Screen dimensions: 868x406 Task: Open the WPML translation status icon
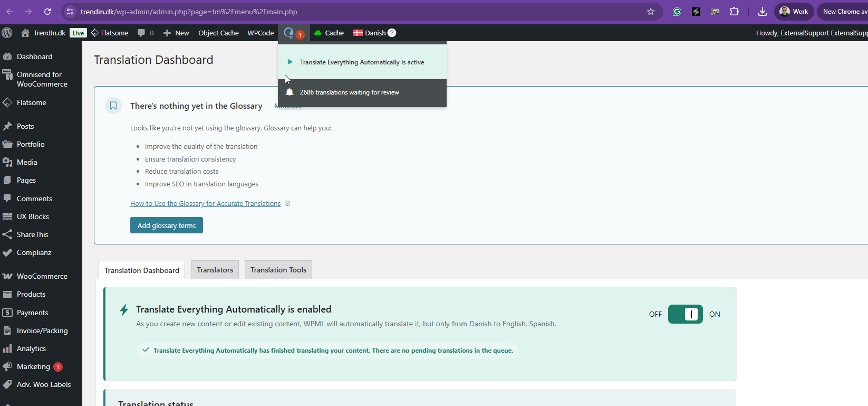[289, 33]
